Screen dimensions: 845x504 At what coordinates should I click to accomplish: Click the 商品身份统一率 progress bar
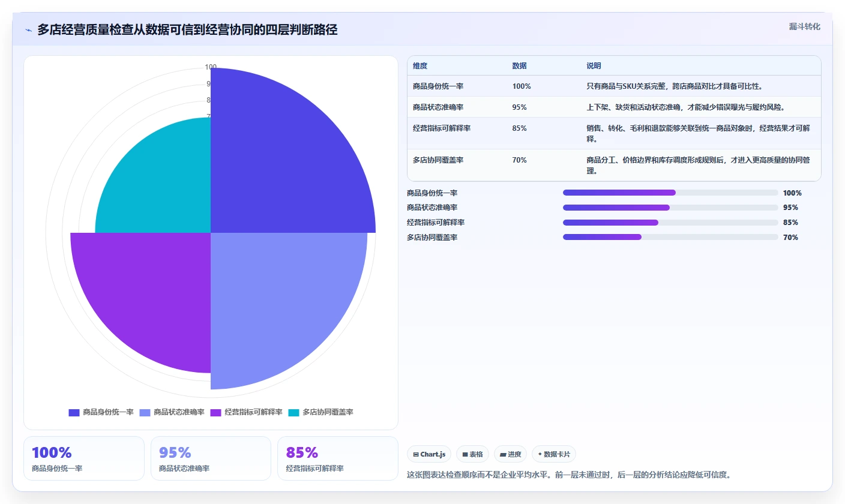tap(670, 193)
